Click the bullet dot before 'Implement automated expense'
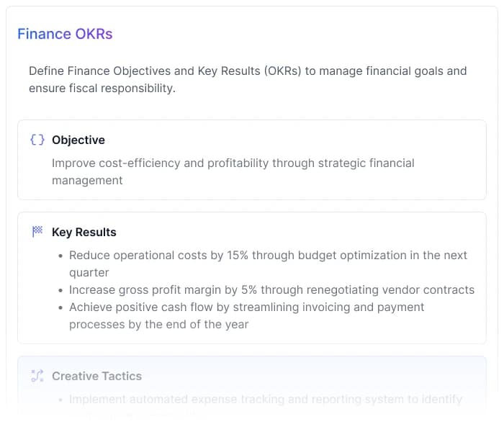Image resolution: width=504 pixels, height=432 pixels. pos(60,400)
